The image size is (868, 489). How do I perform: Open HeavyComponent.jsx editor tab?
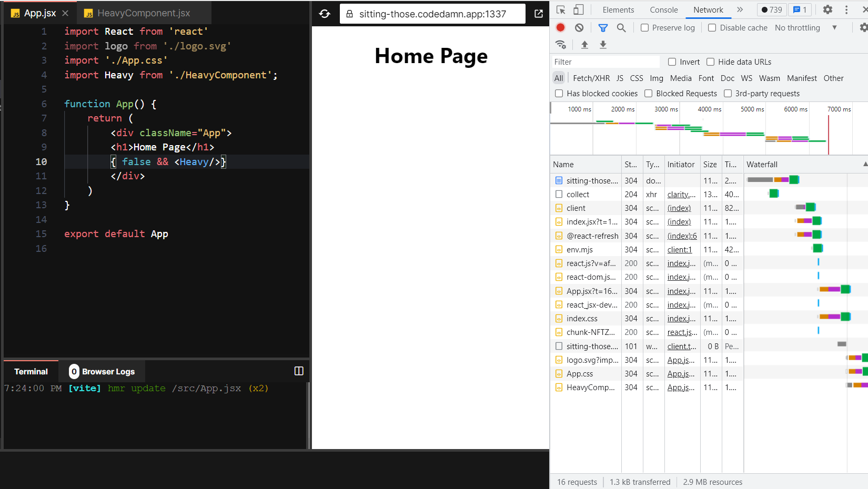pos(144,13)
